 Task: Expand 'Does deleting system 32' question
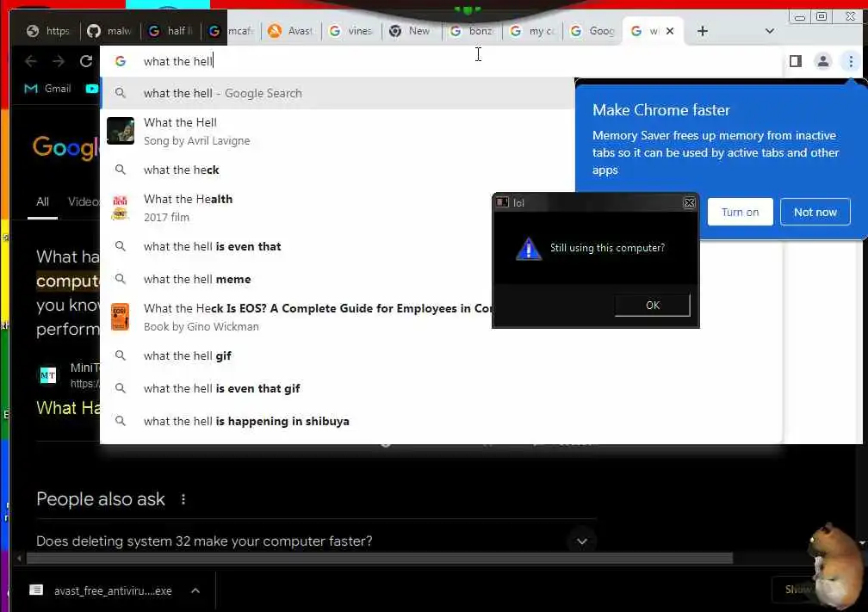point(316,541)
